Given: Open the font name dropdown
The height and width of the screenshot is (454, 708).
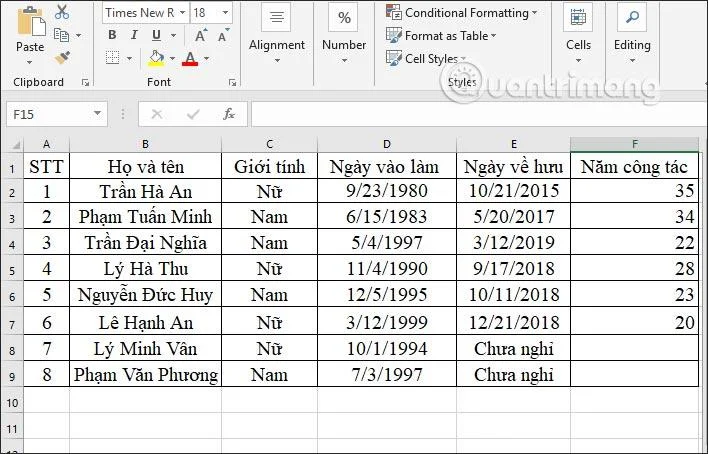Looking at the screenshot, I should pos(182,13).
